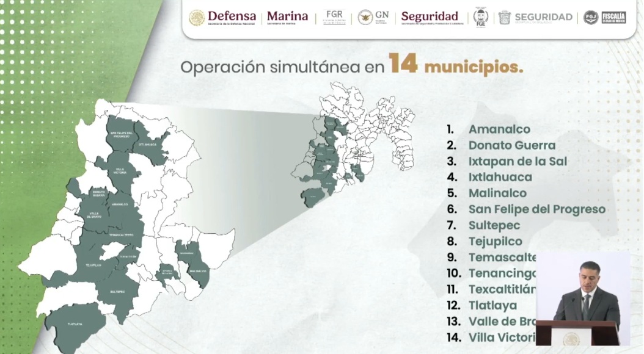
Task: Select Tlatlaya region on the large map
Action: (x=75, y=323)
